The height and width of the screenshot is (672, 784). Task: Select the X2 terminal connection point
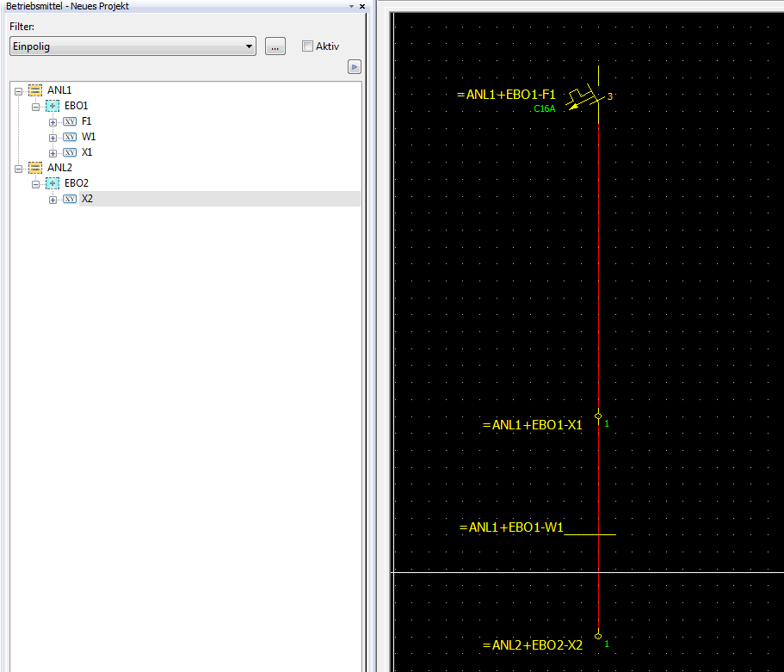tap(598, 636)
